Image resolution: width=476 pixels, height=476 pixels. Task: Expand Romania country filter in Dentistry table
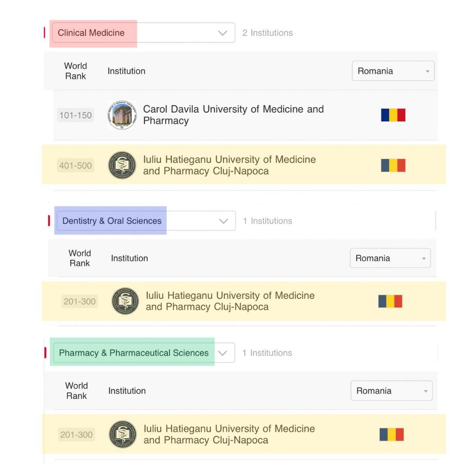390,258
